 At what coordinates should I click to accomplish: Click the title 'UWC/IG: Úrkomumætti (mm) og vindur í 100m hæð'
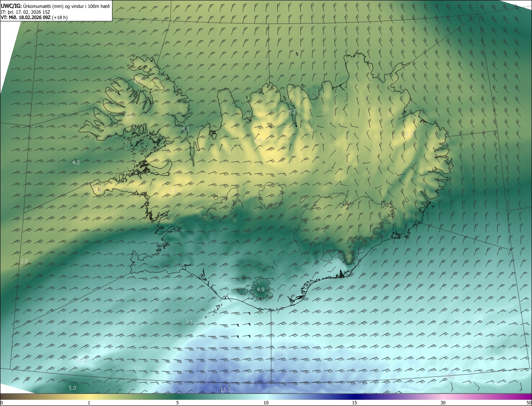coord(55,6)
